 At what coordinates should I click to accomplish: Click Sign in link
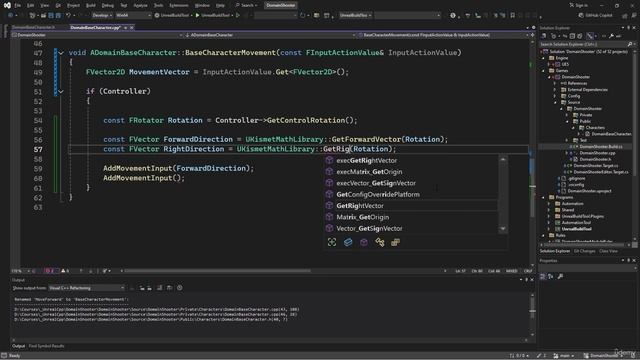coord(578,5)
